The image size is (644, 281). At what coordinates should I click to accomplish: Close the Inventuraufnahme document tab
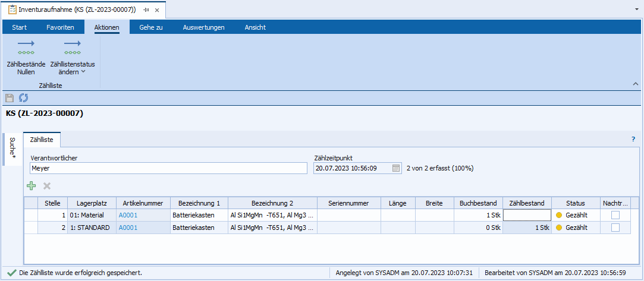coord(158,10)
